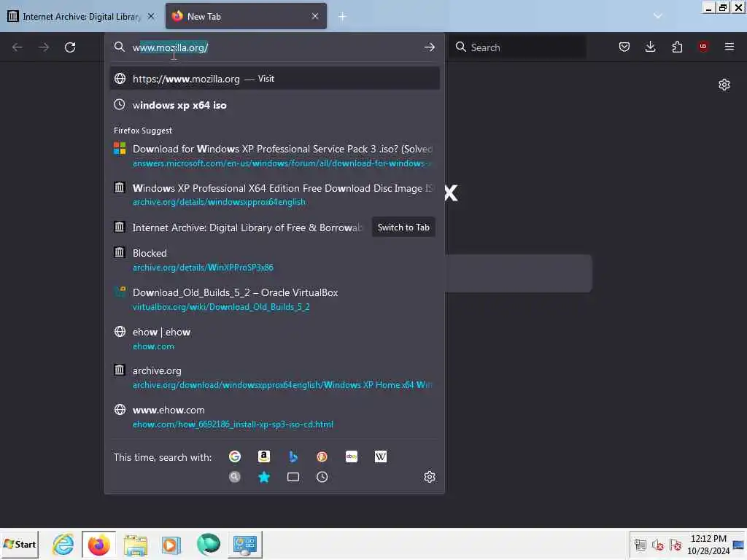Select the gray magnifier search engine icon
Image resolution: width=747 pixels, height=560 pixels.
[x=235, y=477]
